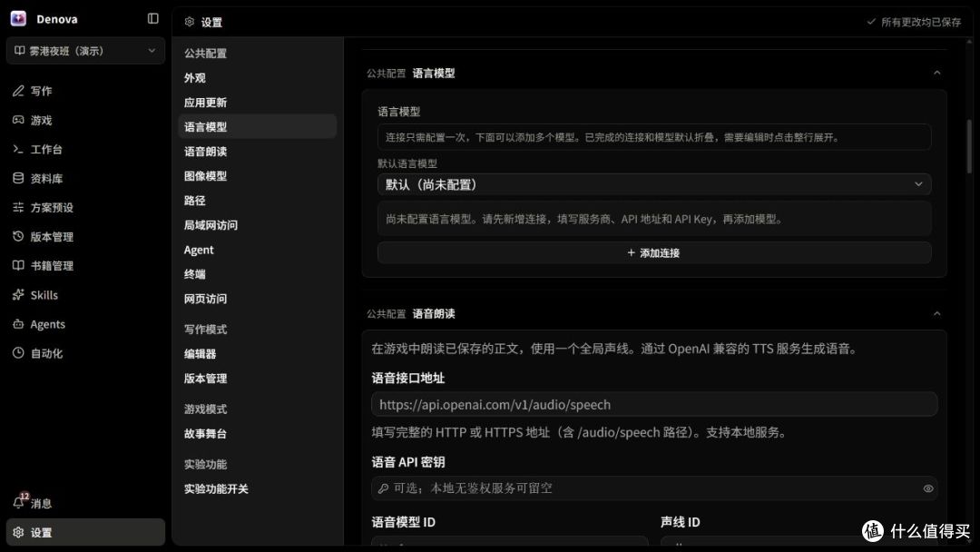The image size is (980, 552).
Task: Click the Denova app logo icon
Action: point(18,19)
